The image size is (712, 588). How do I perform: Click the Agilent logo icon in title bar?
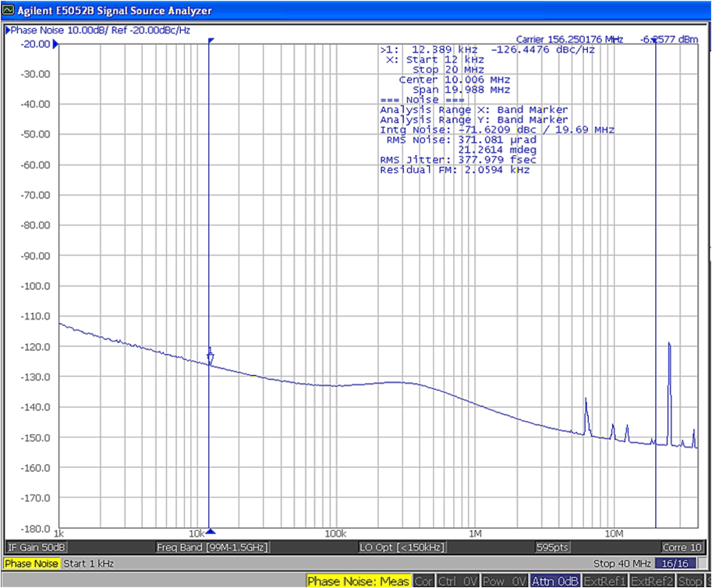click(x=8, y=10)
